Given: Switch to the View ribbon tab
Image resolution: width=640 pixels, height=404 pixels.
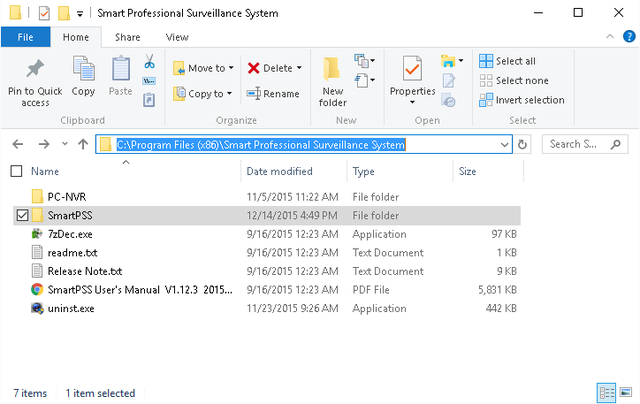Looking at the screenshot, I should (x=177, y=37).
